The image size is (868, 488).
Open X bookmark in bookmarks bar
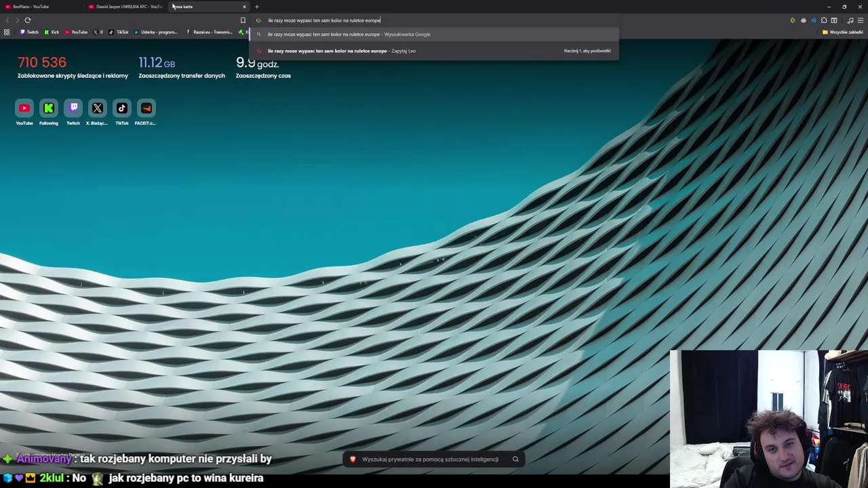(x=98, y=32)
